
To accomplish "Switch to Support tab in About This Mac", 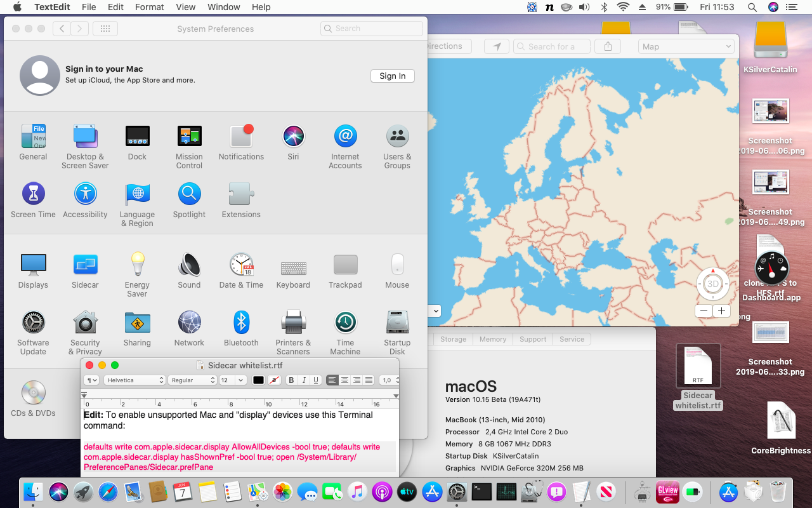I will point(533,339).
